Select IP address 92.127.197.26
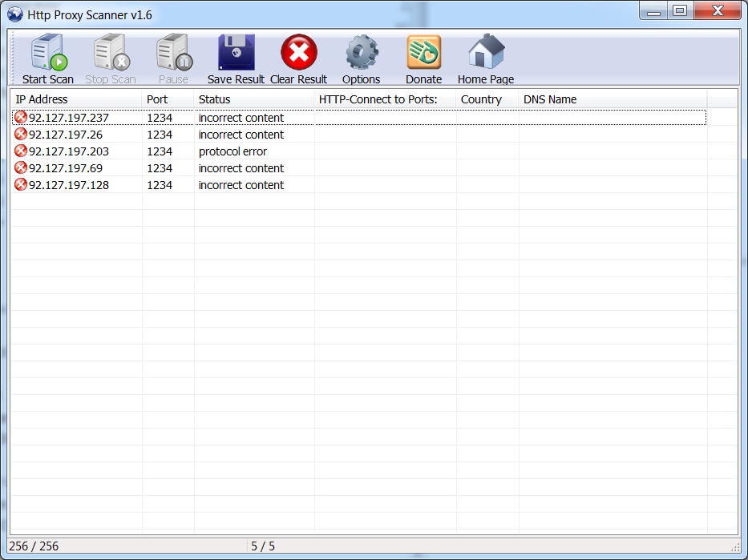This screenshot has height=560, width=748. click(x=66, y=135)
